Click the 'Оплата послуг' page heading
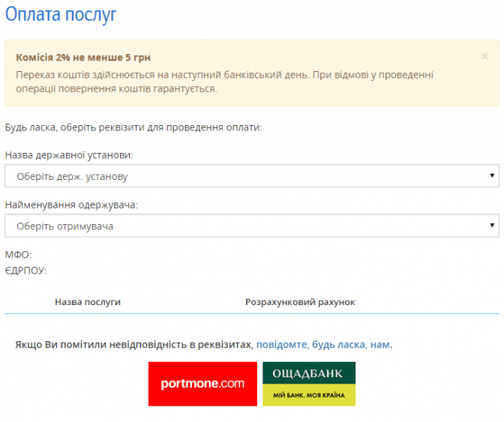Screen dimensions: 504x422 (61, 14)
